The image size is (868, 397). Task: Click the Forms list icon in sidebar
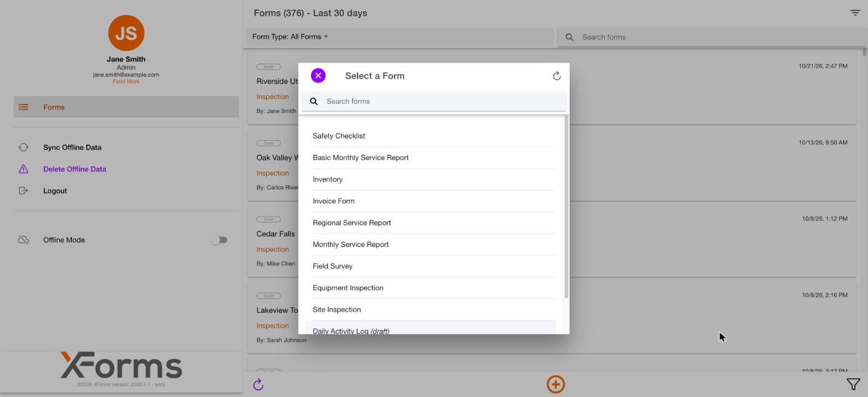23,107
